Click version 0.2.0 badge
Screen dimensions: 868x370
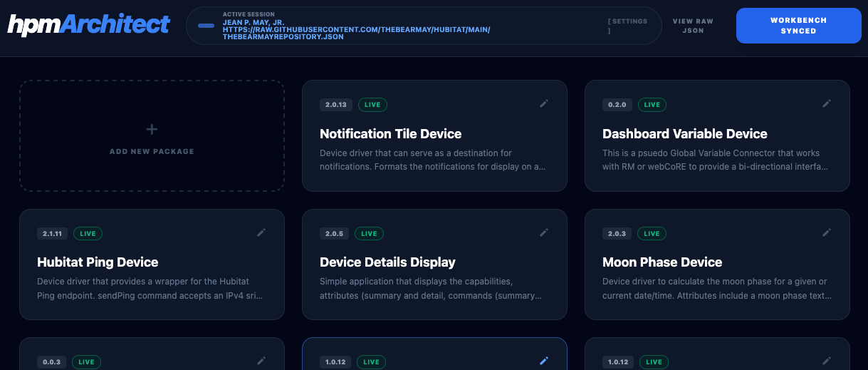point(617,105)
